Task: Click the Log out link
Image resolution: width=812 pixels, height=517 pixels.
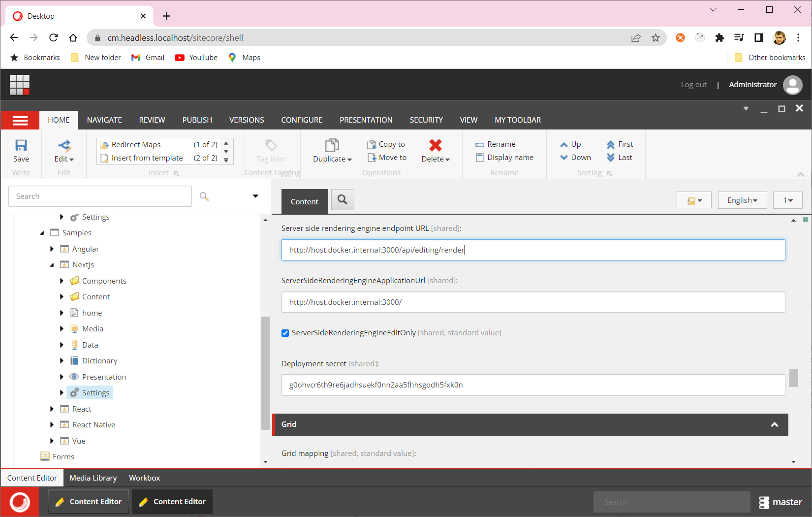Action: click(694, 84)
